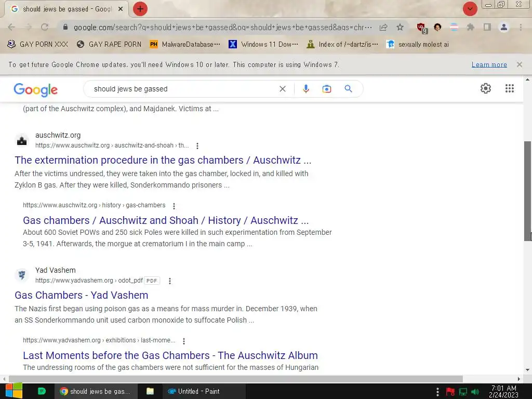This screenshot has height=399, width=532.
Task: Open 'The extermination procedure in the gas chambers' result
Action: pos(163,160)
